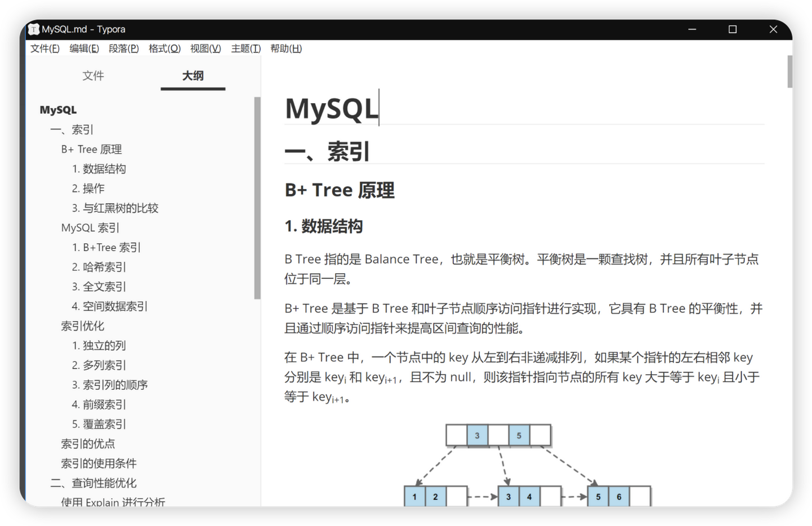
Task: Open the 主题(T) menu
Action: [x=246, y=49]
